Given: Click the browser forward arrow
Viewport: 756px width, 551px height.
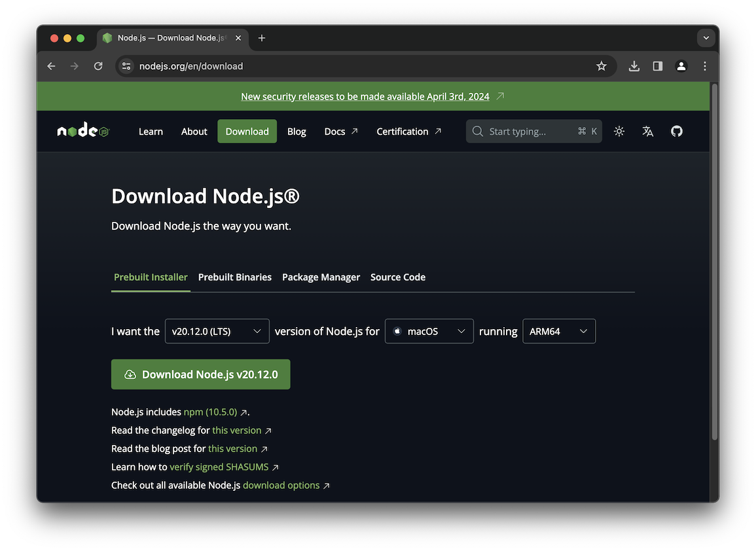Looking at the screenshot, I should [74, 66].
